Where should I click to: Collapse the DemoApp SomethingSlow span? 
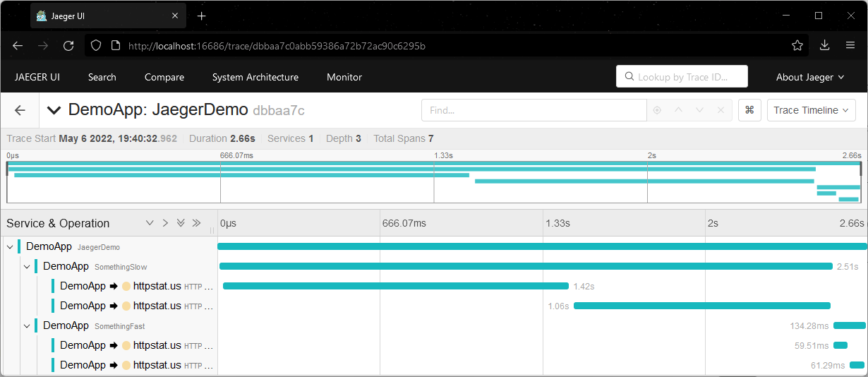[x=27, y=266]
